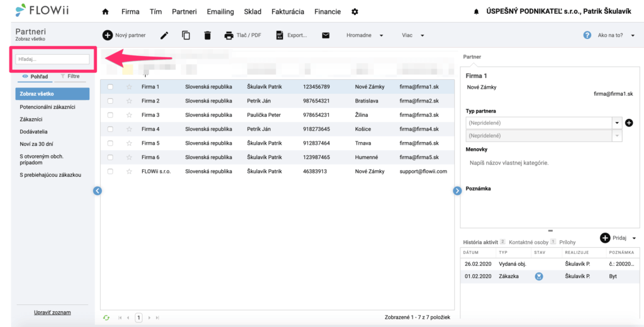The image size is (644, 327).
Task: Select Potencionálni zákazníci view
Action: [x=48, y=107]
